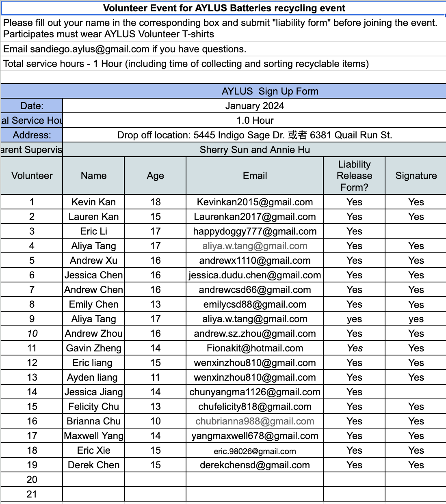Click the 'Andrew Chen' name cell
The height and width of the screenshot is (504, 446).
coord(94,290)
